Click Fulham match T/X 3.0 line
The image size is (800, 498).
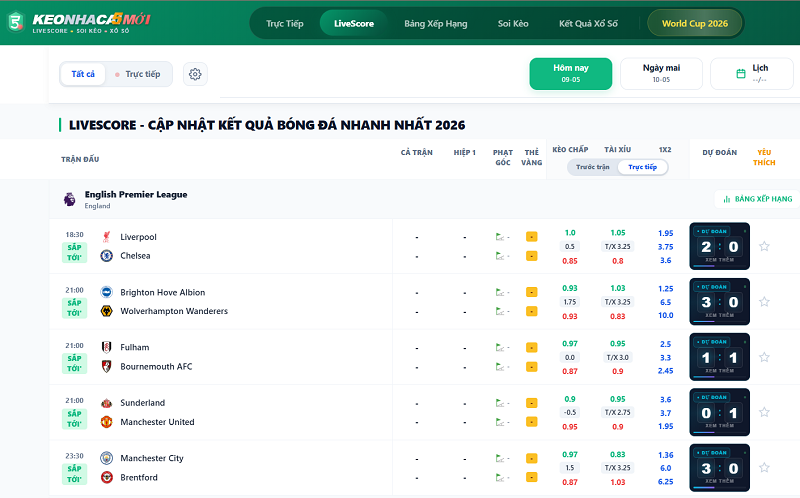tap(617, 357)
